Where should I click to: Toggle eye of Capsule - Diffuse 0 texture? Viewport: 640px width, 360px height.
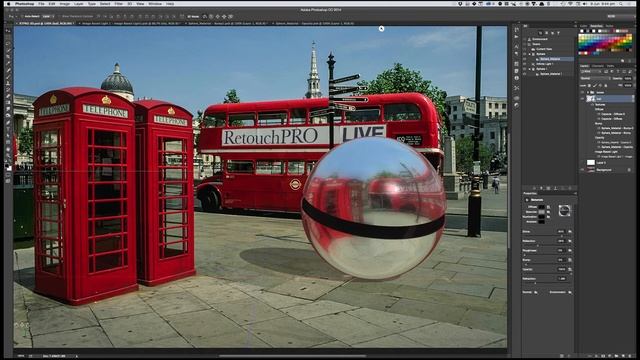(599, 114)
